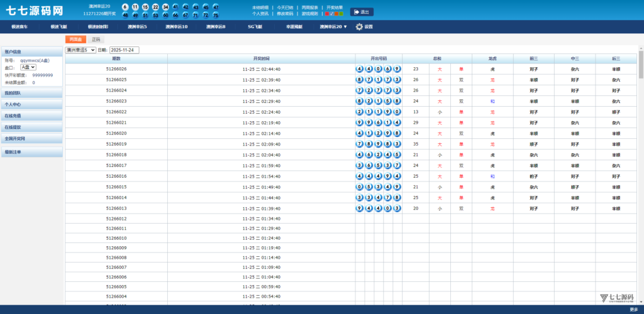Click lottery ball number 34 in header
The width and height of the screenshot is (644, 314).
point(165,6)
